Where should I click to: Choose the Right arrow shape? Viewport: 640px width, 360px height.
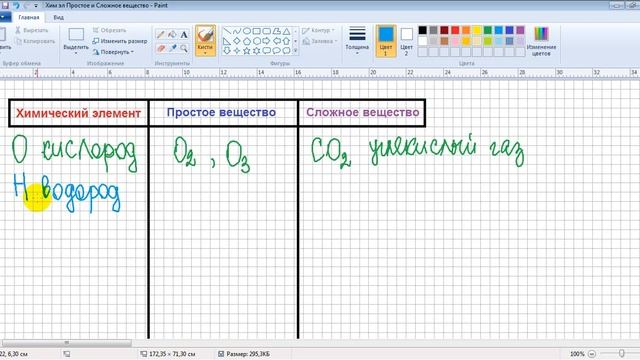[267, 41]
